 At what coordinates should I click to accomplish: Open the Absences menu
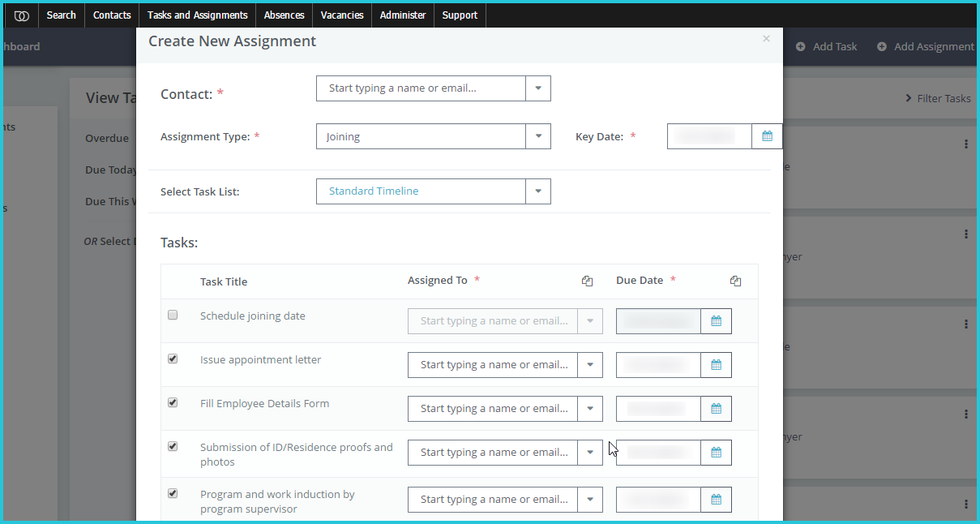(x=284, y=15)
